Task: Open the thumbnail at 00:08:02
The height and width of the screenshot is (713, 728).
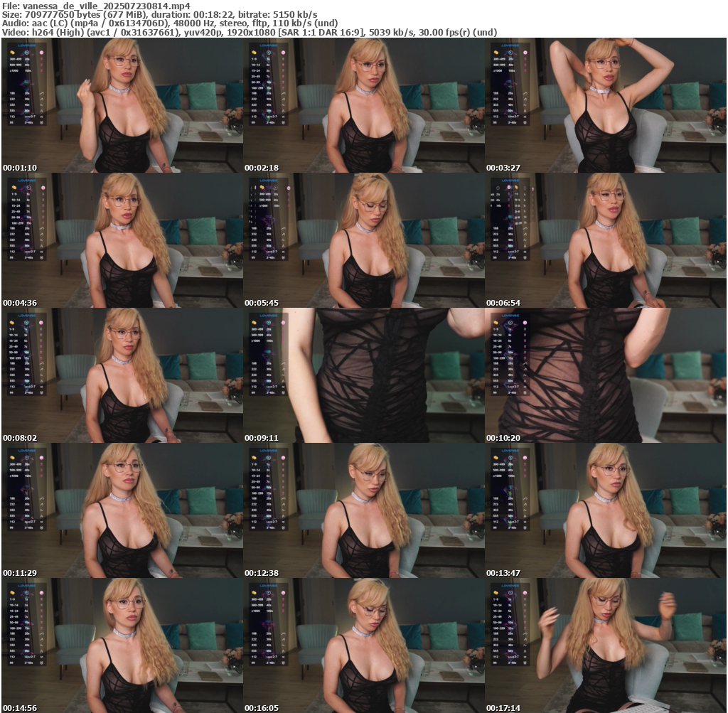Action: click(x=122, y=375)
